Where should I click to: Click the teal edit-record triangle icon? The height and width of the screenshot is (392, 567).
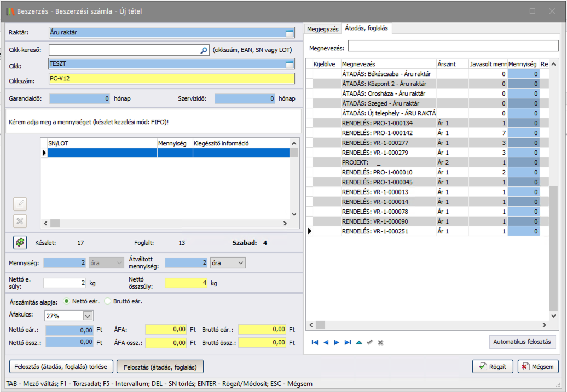[359, 342]
